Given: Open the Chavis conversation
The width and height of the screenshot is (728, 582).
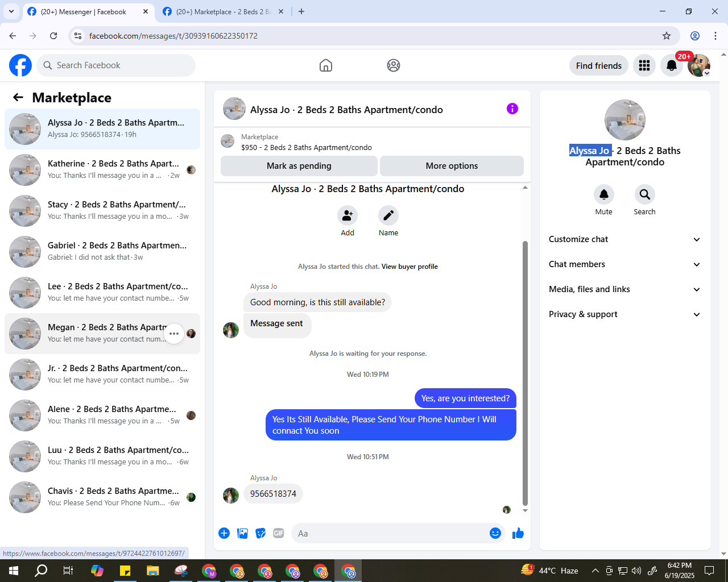Looking at the screenshot, I should click(x=102, y=497).
